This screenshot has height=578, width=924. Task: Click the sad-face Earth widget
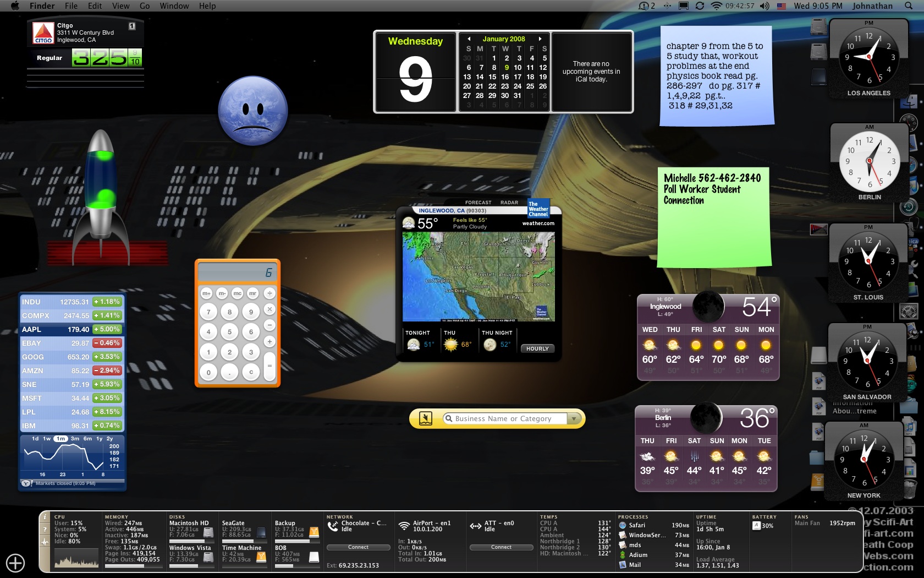tap(253, 111)
